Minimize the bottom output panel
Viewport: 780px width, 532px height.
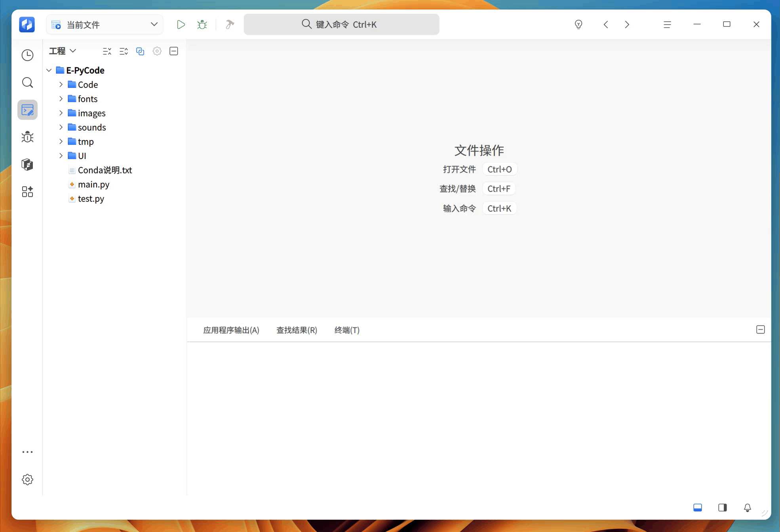point(760,330)
